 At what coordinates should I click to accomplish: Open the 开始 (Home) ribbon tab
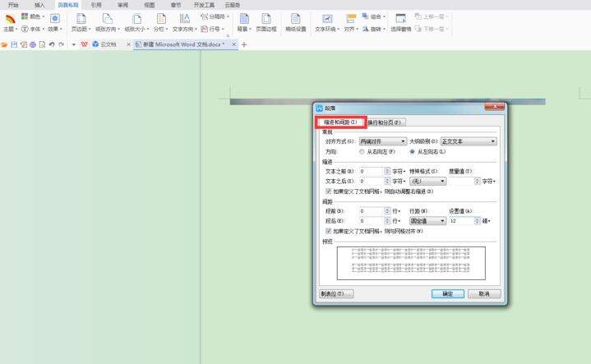click(x=13, y=5)
